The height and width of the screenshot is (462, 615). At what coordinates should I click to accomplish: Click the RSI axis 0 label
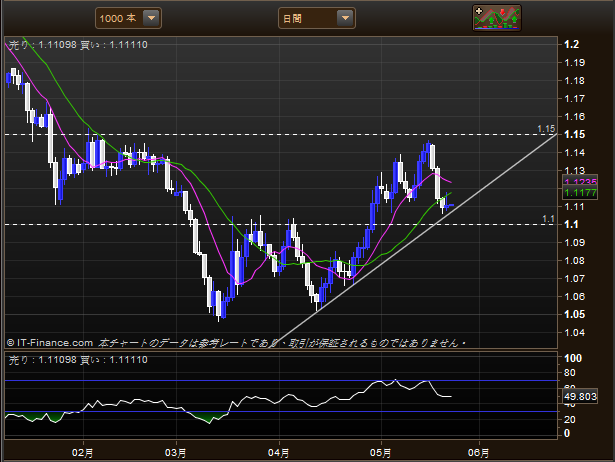pyautogui.click(x=567, y=433)
